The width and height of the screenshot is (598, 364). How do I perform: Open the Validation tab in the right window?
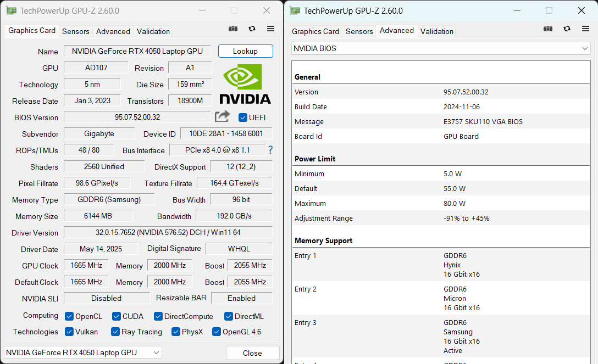(x=436, y=31)
